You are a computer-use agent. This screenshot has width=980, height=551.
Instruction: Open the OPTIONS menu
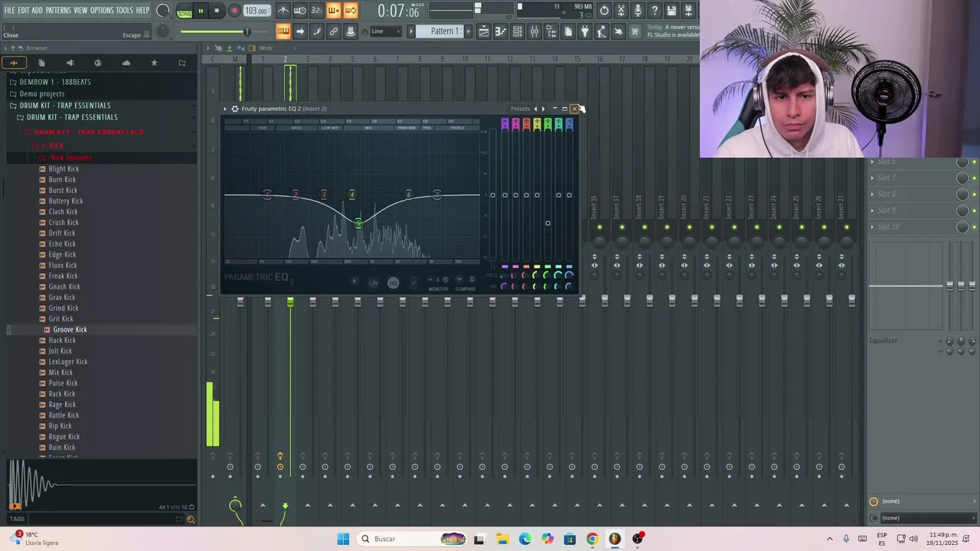[102, 10]
